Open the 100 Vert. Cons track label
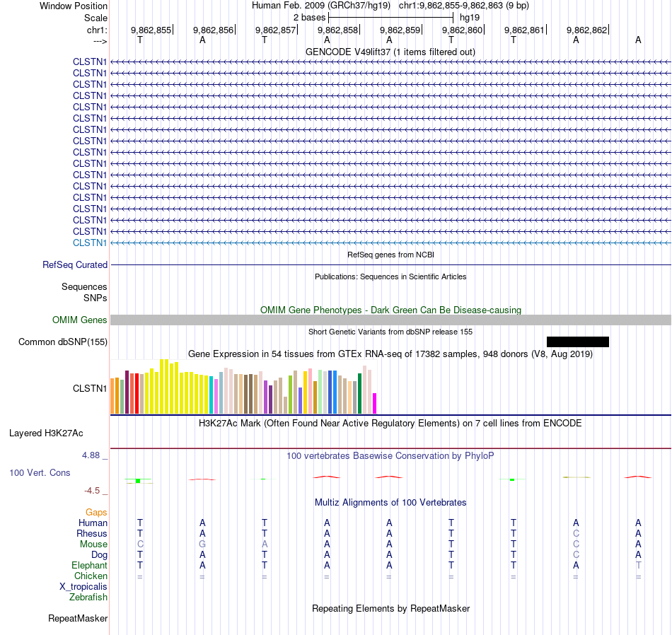Viewport: 672px width, 635px height. point(40,472)
